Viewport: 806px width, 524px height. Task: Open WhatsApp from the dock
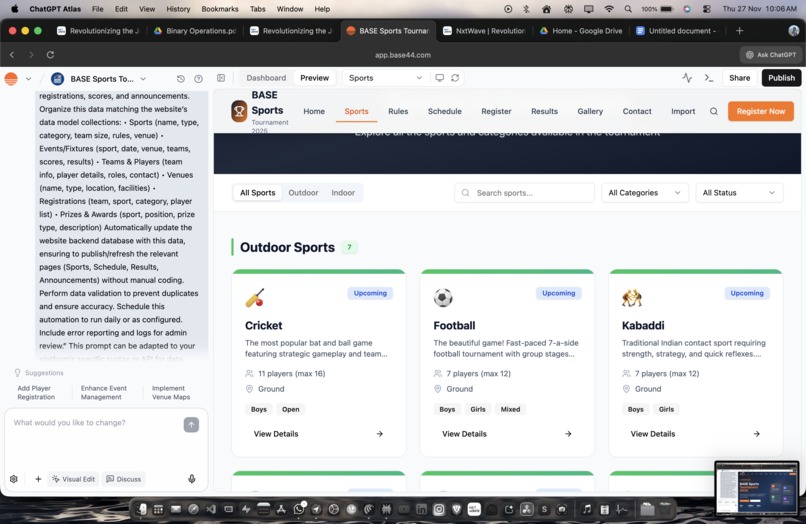(x=299, y=509)
